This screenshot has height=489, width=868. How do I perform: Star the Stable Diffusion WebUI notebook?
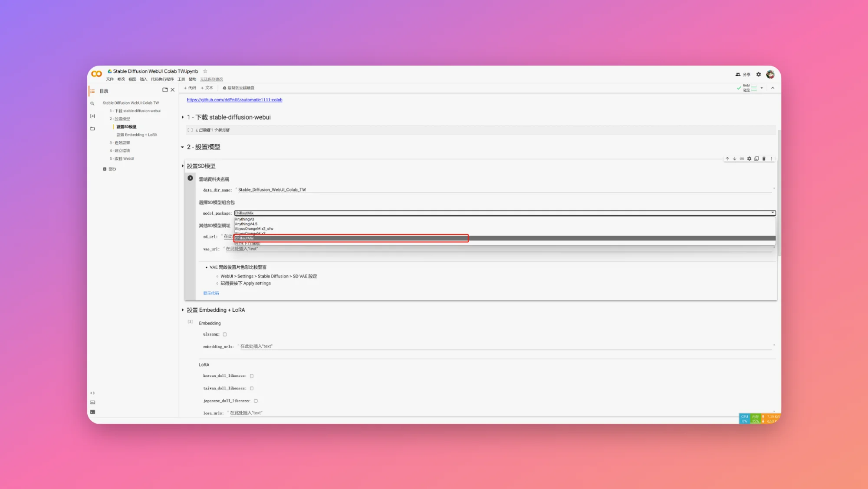click(x=205, y=71)
